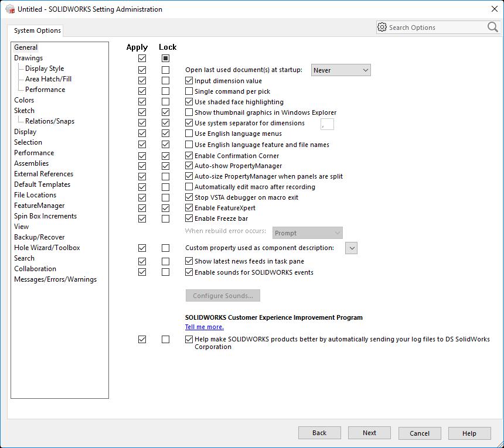Open Hole Wizard/Toolbox category

[x=47, y=248]
